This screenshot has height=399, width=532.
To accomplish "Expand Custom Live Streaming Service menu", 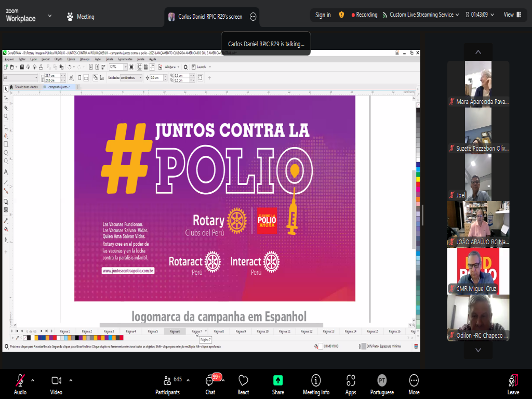I will 421,15.
